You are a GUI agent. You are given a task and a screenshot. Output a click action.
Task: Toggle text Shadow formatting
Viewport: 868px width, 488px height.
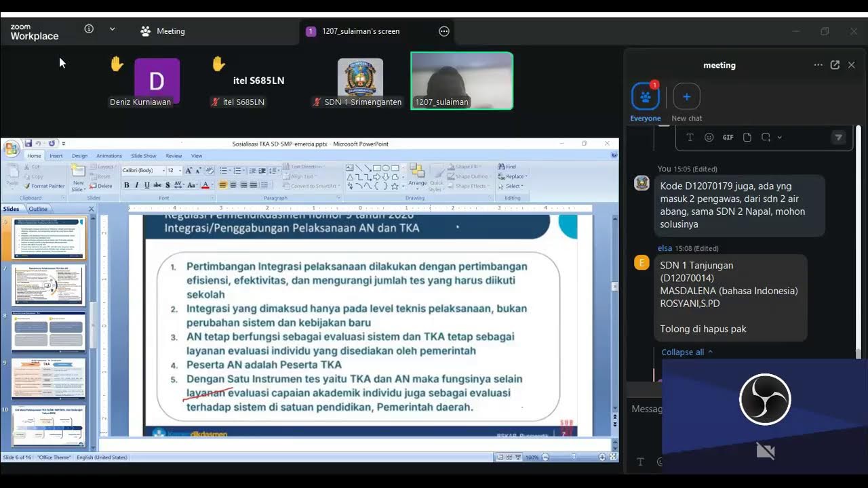[x=167, y=185]
